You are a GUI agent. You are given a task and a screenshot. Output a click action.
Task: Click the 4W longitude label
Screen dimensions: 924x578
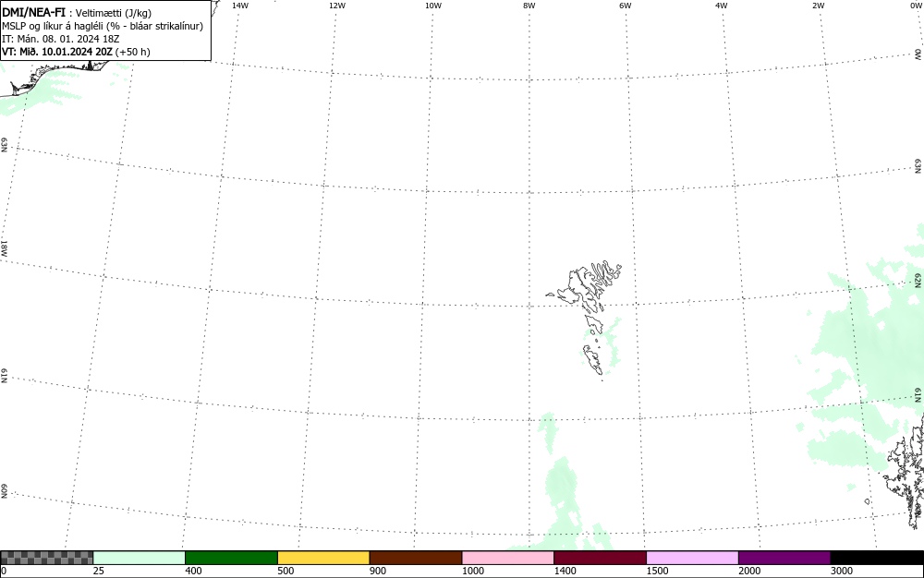722,6
